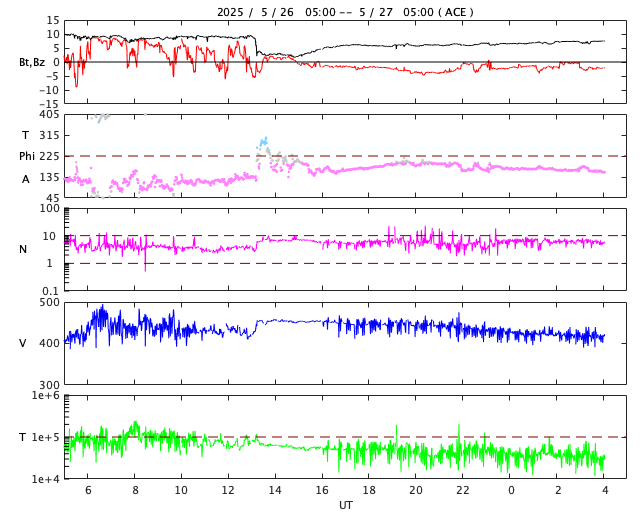The width and height of the screenshot is (640, 512).
Task: Click the "8" hour tick on the UT axis
Action: (135, 490)
